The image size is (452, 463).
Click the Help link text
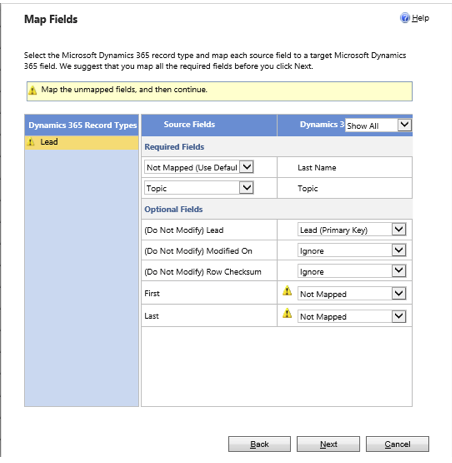coord(420,18)
